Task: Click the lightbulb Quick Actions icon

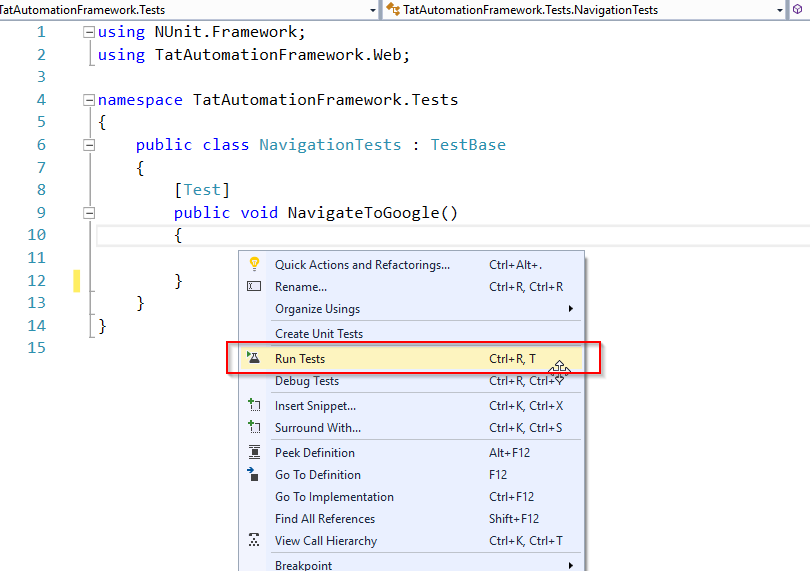Action: click(x=254, y=264)
